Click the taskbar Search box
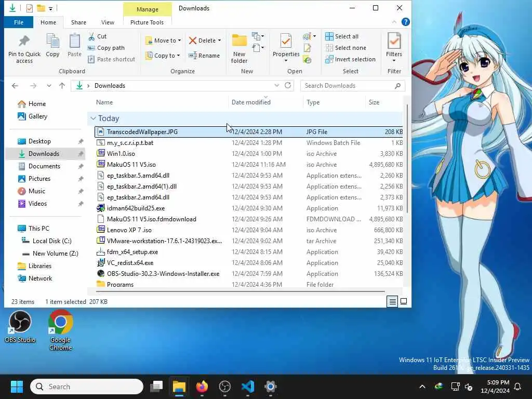Viewport: 532px width, 399px height. click(x=87, y=387)
